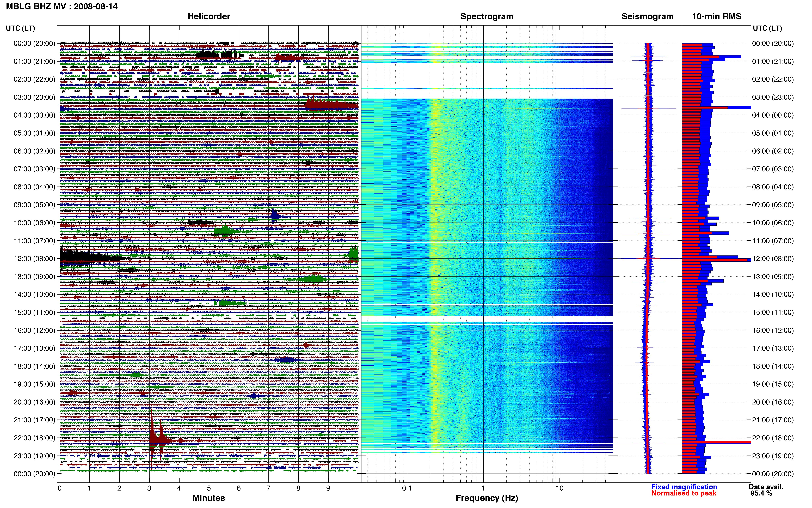Click the left '22:00 (18:00)' time label
812x508 pixels.
[x=34, y=438]
